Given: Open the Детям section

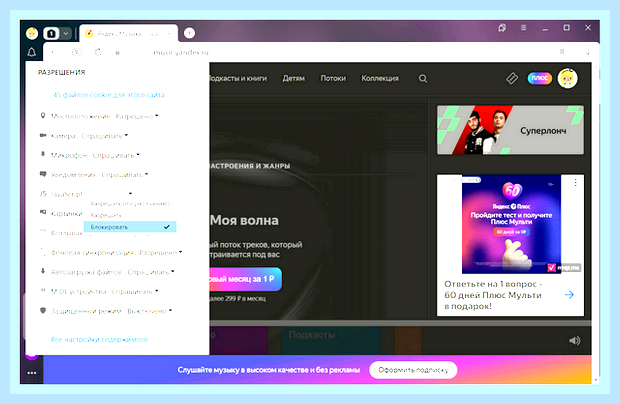Looking at the screenshot, I should [x=293, y=78].
